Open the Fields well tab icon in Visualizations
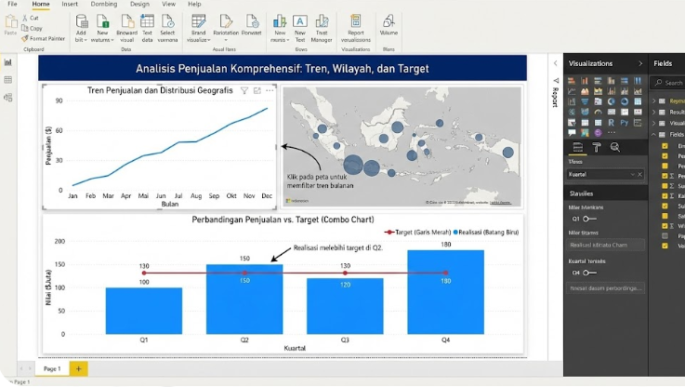Screen dimensions: 685x387 point(578,147)
